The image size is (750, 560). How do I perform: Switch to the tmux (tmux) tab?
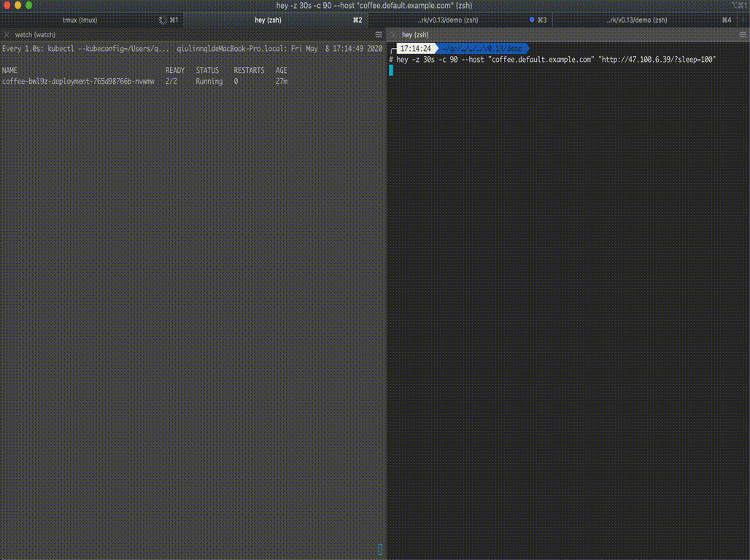(91, 20)
